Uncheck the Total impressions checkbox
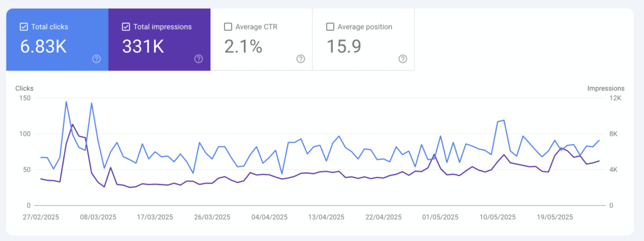 (126, 26)
